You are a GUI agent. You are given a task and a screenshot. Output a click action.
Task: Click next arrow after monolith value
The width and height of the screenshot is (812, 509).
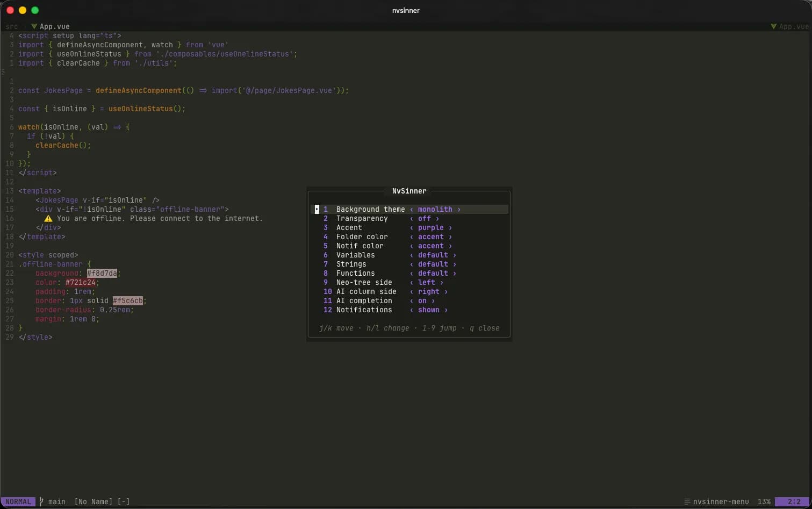(x=459, y=210)
